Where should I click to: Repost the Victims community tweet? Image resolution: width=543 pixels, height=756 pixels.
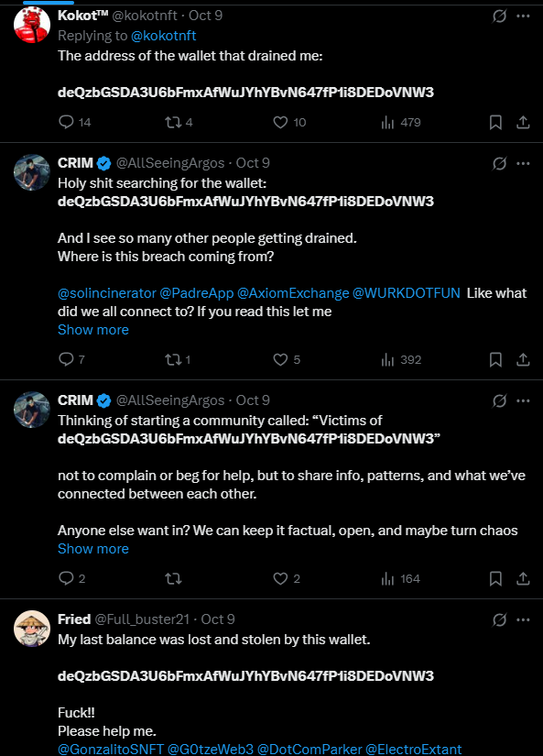[x=173, y=578]
